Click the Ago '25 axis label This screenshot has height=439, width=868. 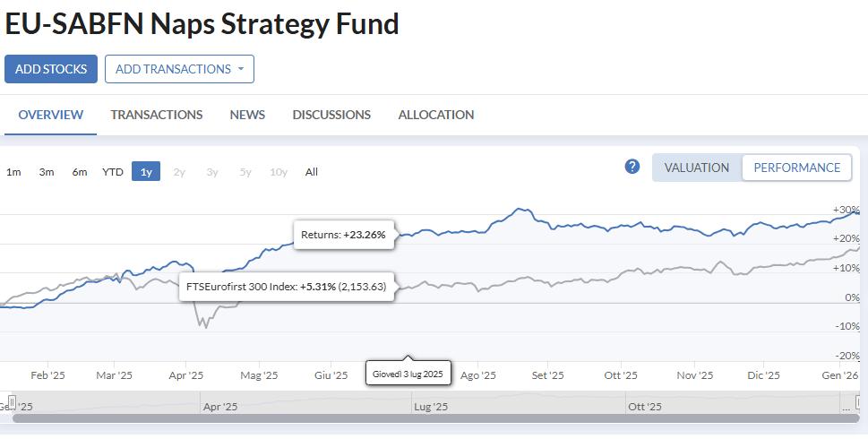478,375
